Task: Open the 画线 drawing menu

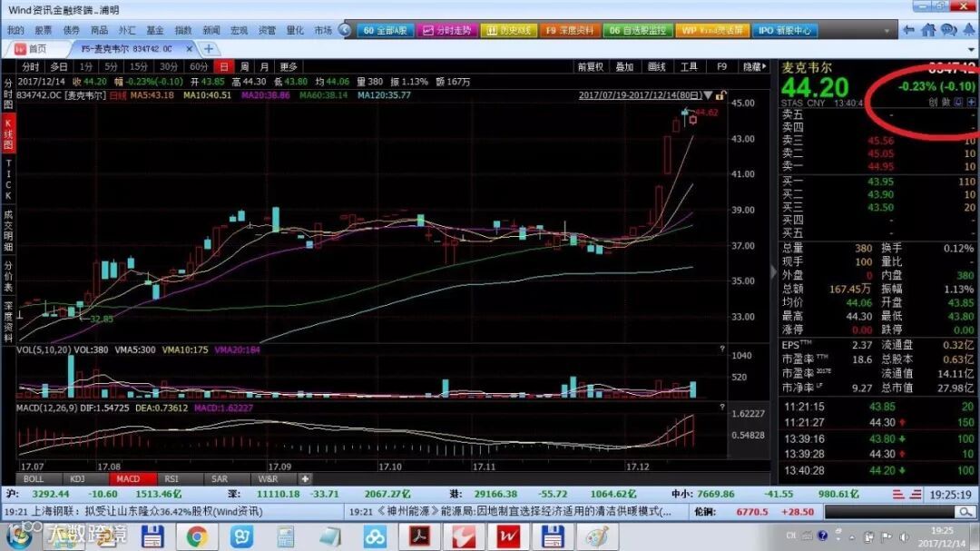Action: pyautogui.click(x=656, y=67)
